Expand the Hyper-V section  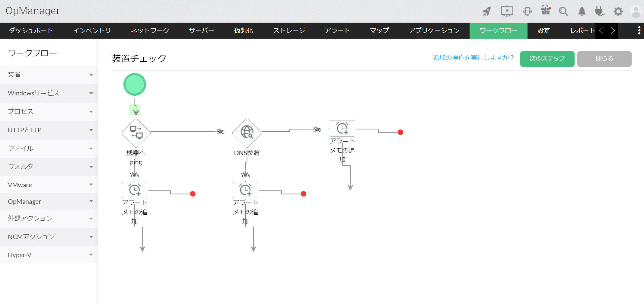49,255
